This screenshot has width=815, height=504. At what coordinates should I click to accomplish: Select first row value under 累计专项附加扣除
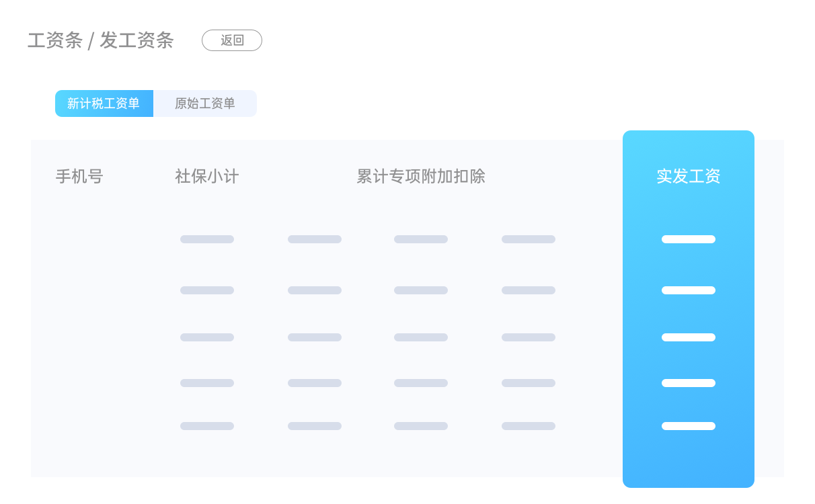(421, 239)
